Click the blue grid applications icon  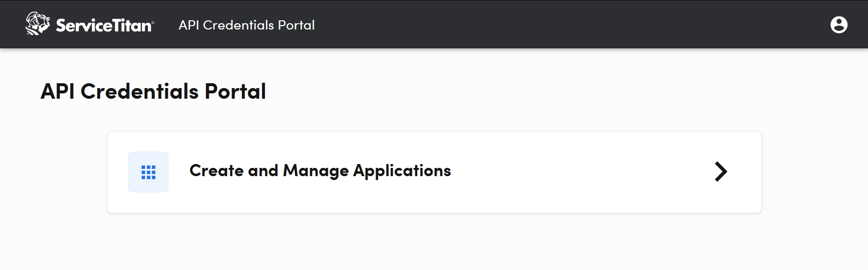[x=148, y=172]
